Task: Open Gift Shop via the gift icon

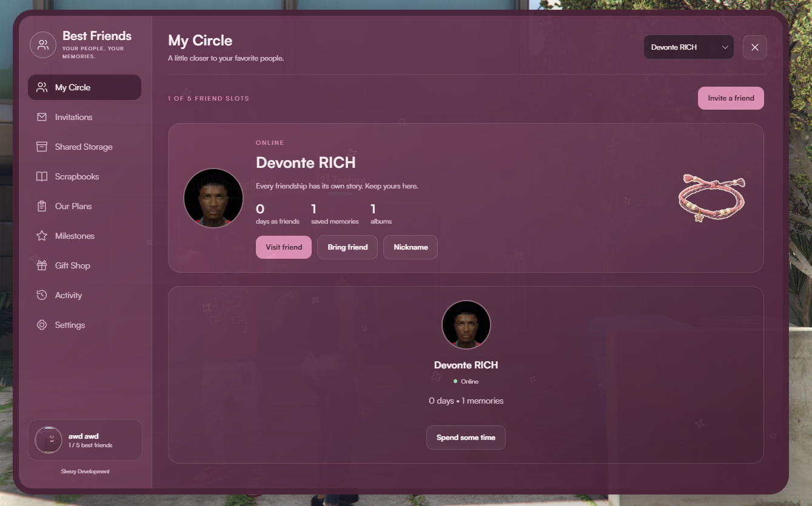Action: (x=42, y=265)
